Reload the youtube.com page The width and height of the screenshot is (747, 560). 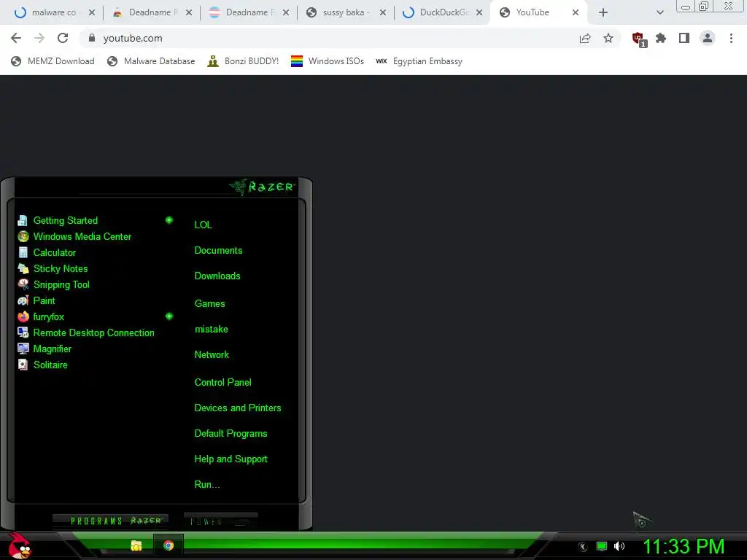[x=63, y=38]
